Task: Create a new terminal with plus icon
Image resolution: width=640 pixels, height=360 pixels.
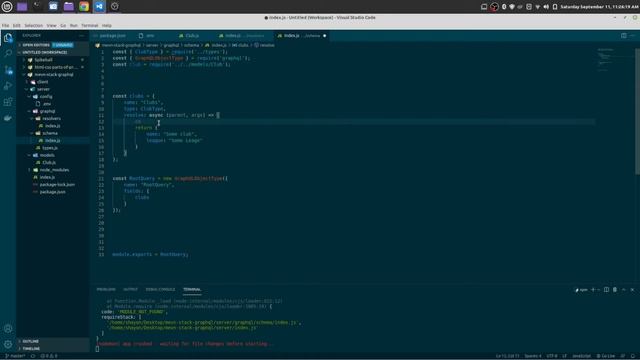Action: (x=593, y=289)
